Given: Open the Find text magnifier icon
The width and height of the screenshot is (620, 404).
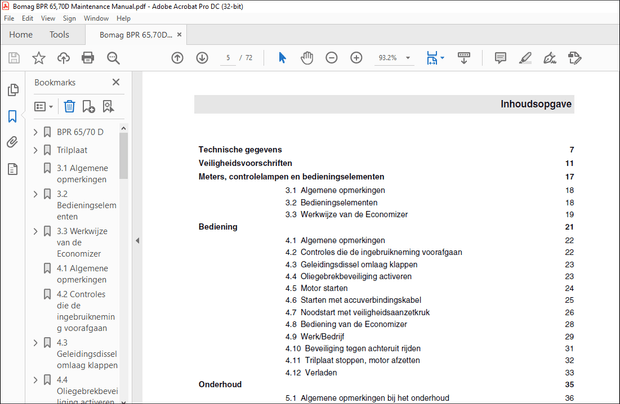Looking at the screenshot, I should coord(113,58).
